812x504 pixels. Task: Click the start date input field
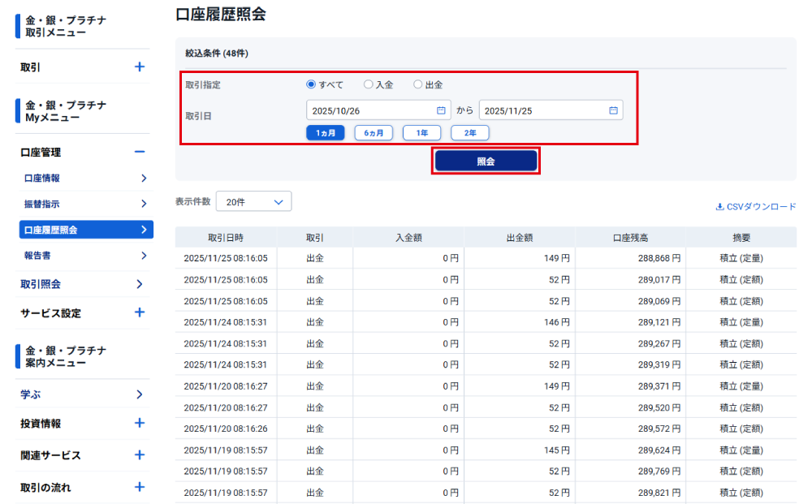(369, 110)
